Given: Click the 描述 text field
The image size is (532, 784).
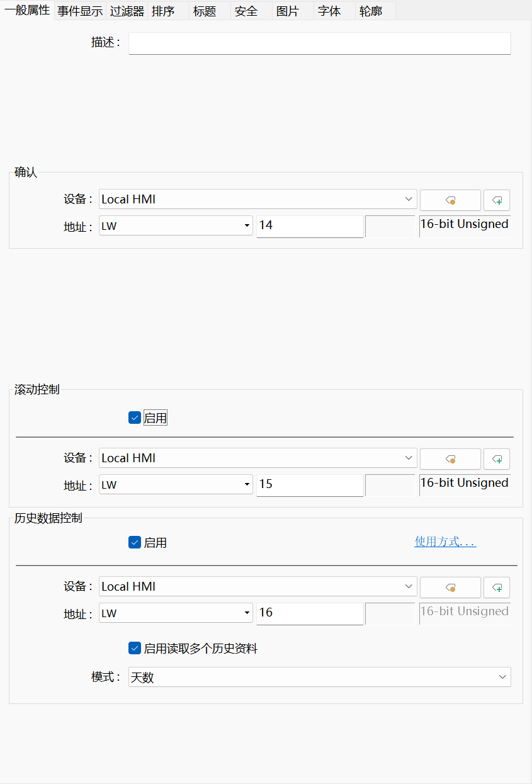Looking at the screenshot, I should point(320,43).
